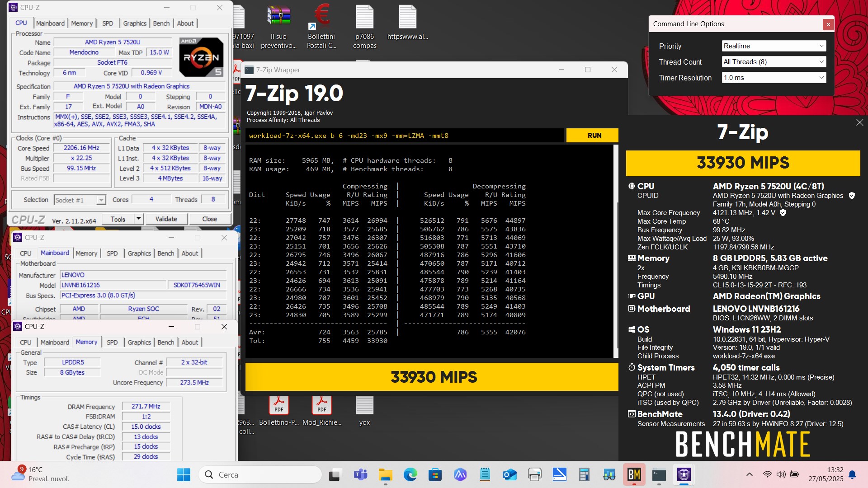Open the Socket #1 selection dropdown

[x=80, y=200]
